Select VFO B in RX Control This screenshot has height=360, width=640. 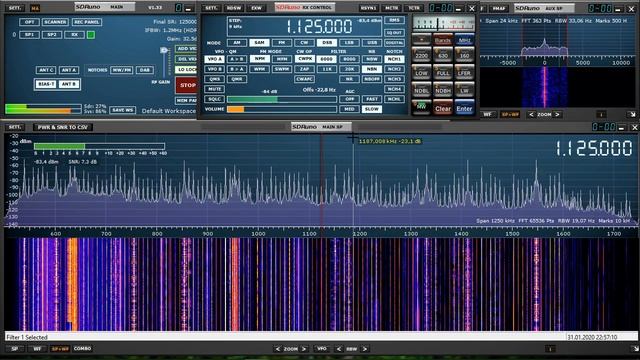click(x=214, y=69)
